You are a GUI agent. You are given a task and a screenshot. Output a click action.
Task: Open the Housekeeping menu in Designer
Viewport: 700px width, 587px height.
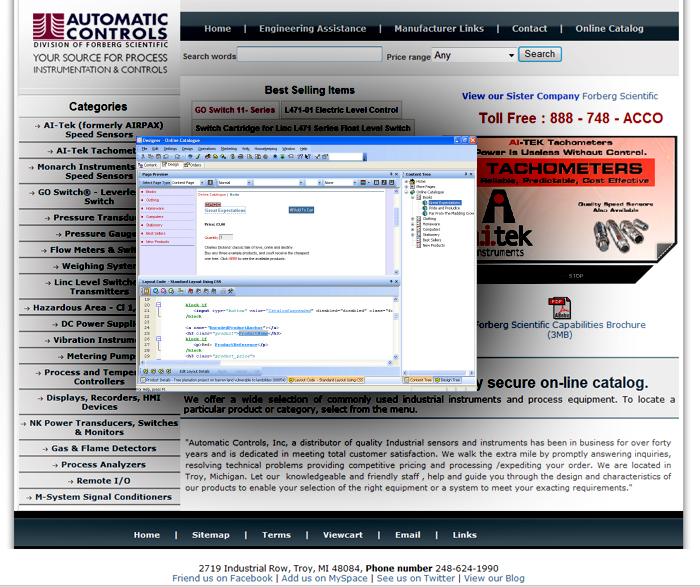point(266,148)
